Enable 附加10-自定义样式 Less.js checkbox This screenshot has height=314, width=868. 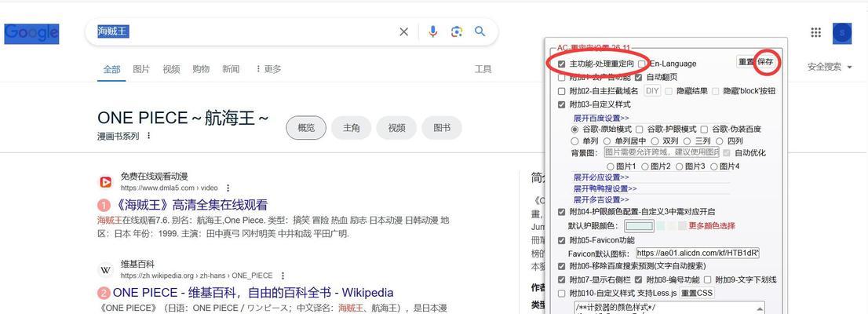point(562,294)
